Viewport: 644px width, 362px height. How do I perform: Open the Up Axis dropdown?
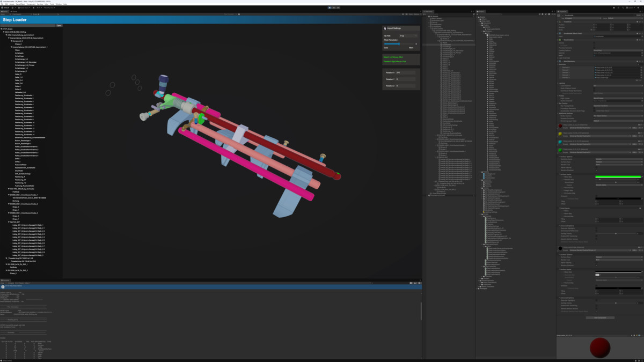[x=408, y=36]
